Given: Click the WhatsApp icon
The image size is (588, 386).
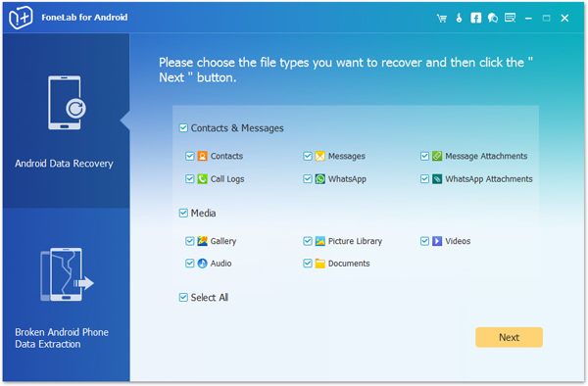Looking at the screenshot, I should coord(320,179).
